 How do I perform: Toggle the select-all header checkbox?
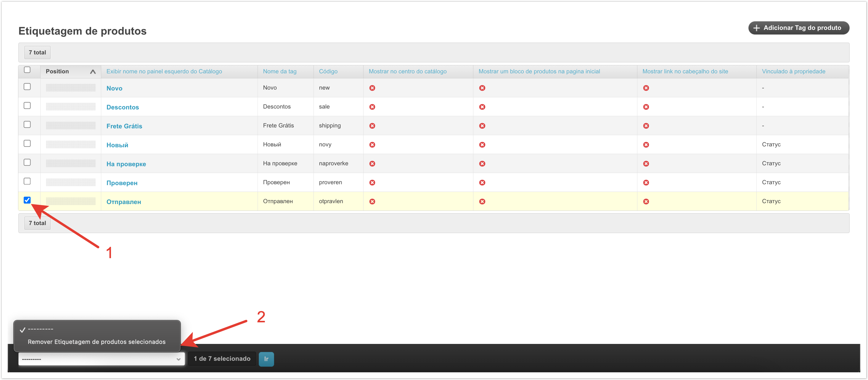click(x=27, y=70)
